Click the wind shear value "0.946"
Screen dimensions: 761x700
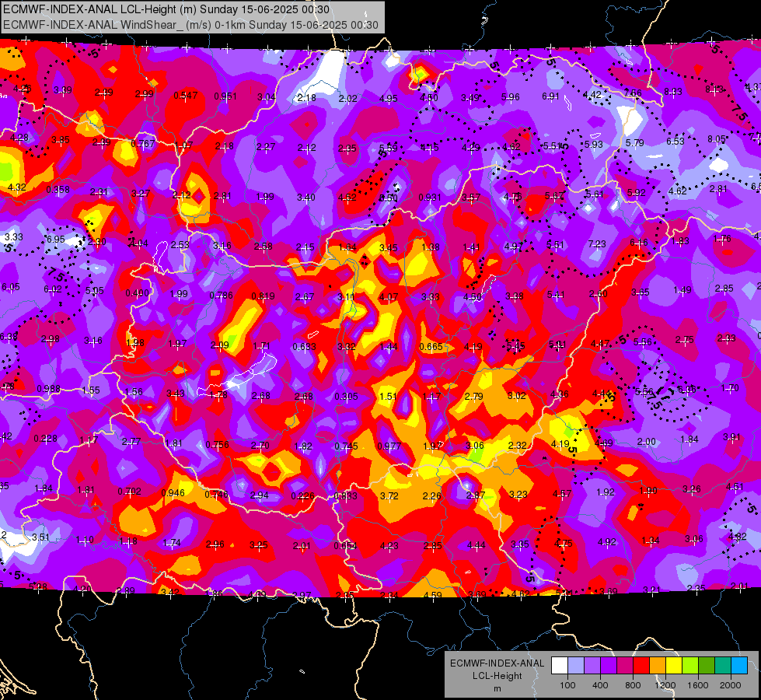(x=173, y=492)
